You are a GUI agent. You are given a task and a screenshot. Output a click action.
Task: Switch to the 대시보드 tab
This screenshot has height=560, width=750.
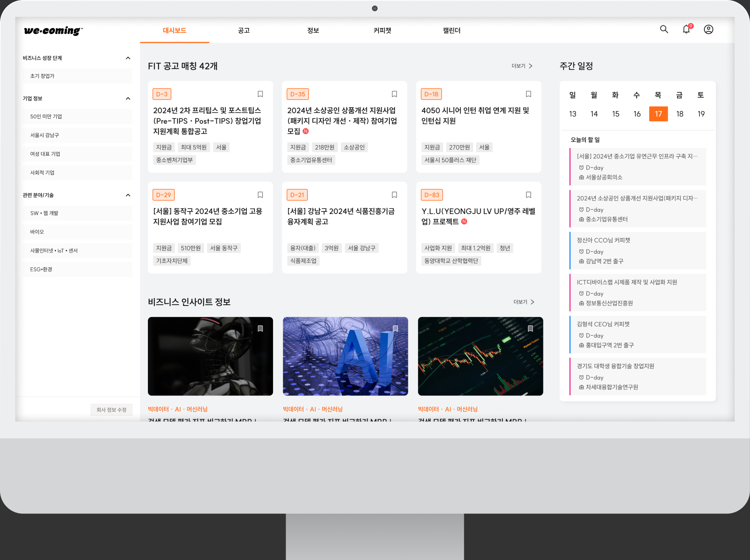(x=175, y=30)
